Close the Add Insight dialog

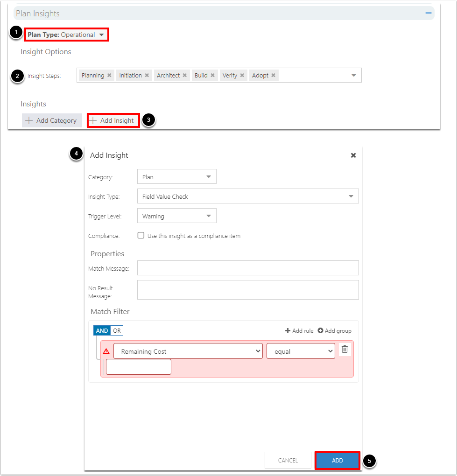[353, 155]
